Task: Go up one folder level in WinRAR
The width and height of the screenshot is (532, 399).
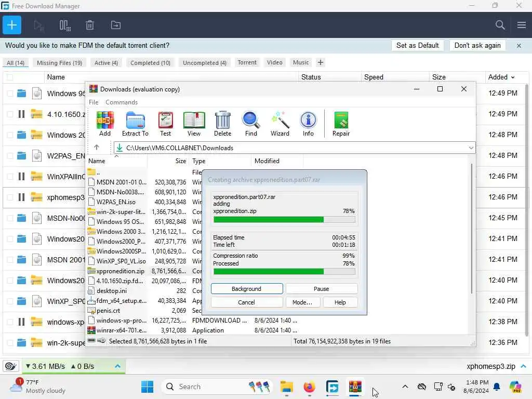Action: pos(96,148)
